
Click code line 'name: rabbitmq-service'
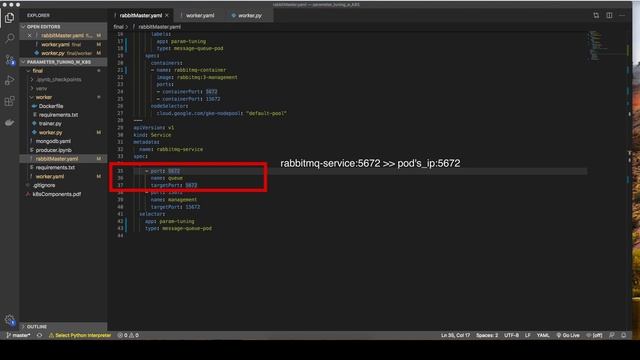pos(171,149)
